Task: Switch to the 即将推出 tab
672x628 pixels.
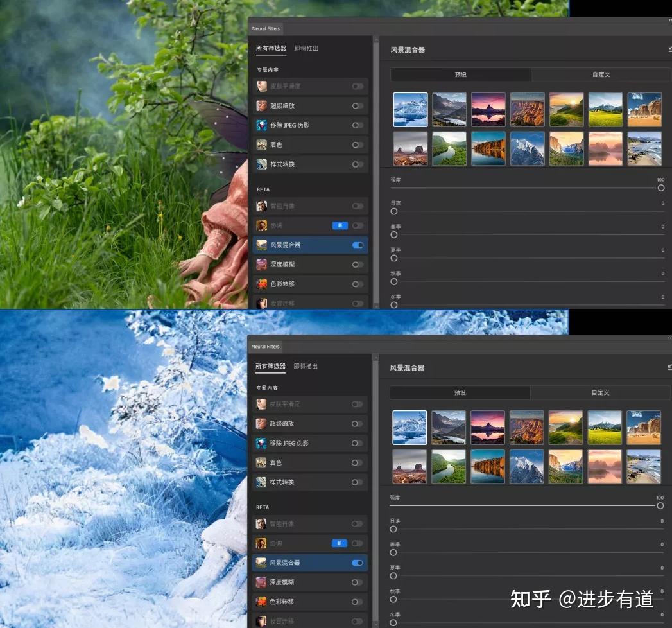Action: (307, 48)
